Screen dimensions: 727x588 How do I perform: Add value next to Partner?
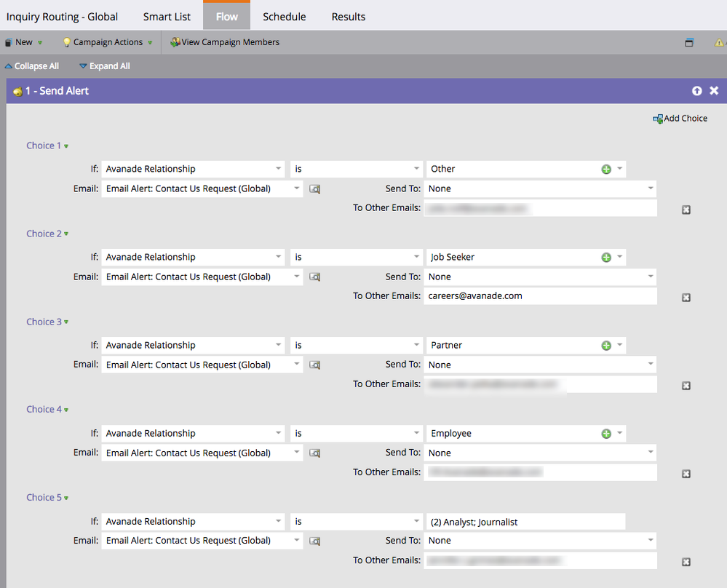click(x=606, y=346)
